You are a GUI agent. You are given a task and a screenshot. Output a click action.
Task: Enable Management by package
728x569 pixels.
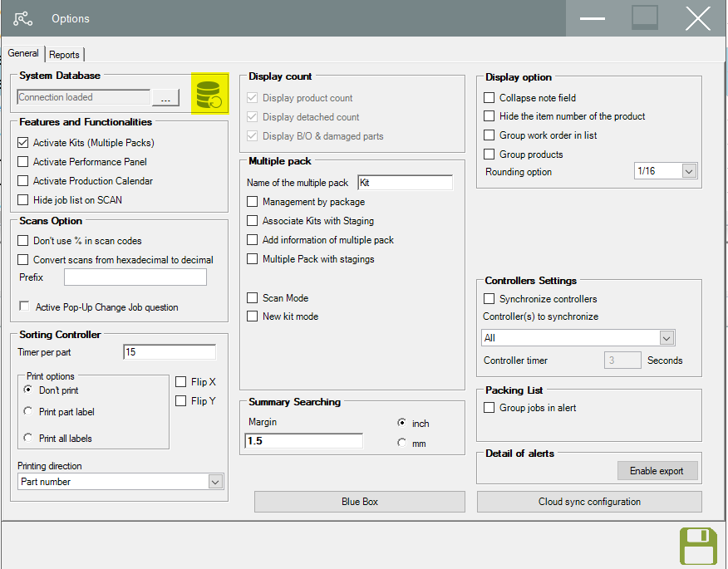(x=252, y=201)
